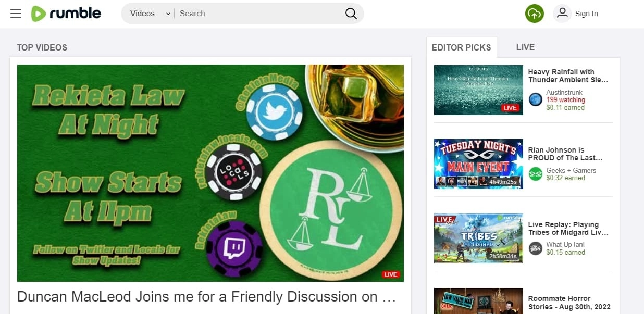Viewport: 644px width, 314px height.
Task: Open Roommate Horror Stories title link
Action: (569, 303)
